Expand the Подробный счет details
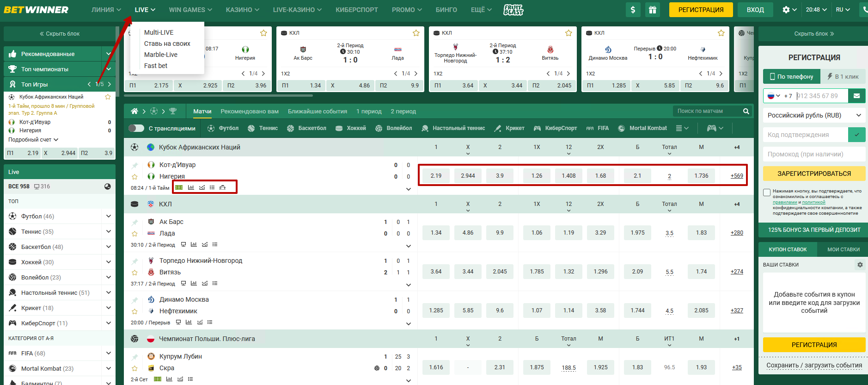The height and width of the screenshot is (385, 868). [x=33, y=140]
